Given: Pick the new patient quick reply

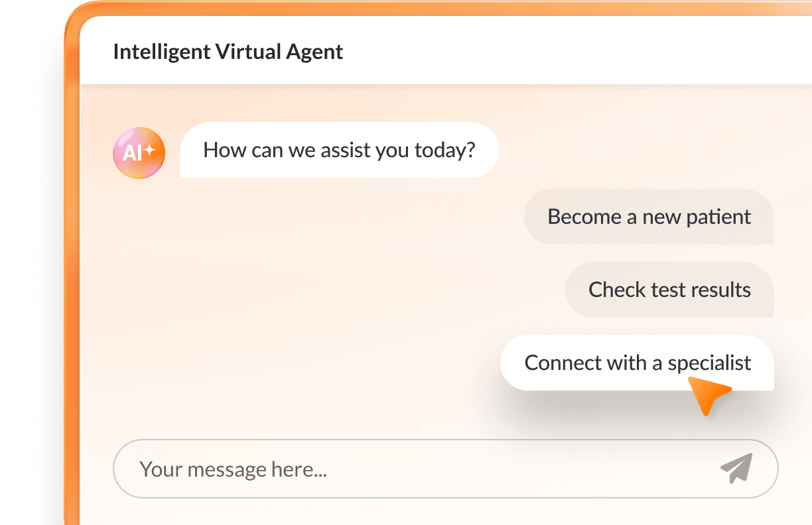Looking at the screenshot, I should coord(649,217).
